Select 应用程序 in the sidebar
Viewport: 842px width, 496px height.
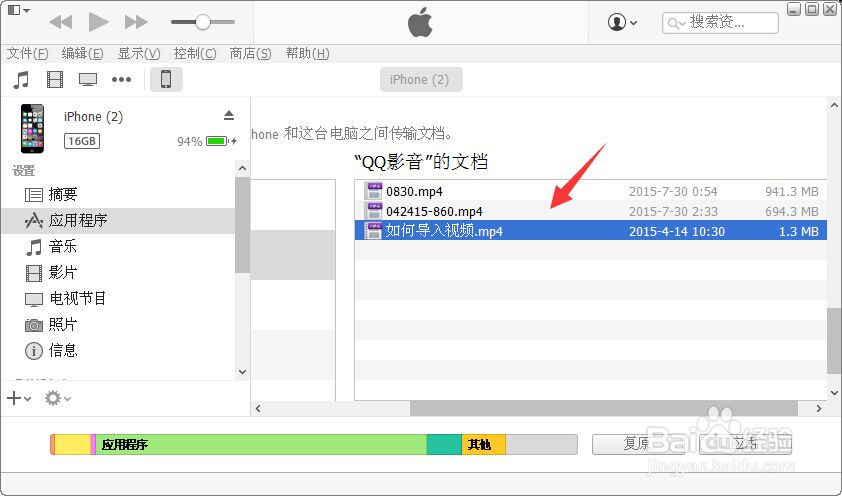click(x=118, y=221)
